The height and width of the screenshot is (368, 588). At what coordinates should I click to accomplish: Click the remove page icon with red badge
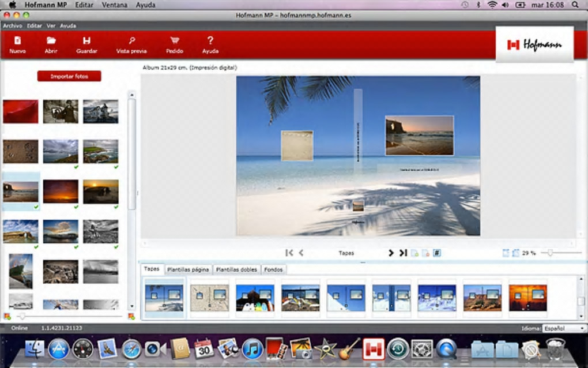[425, 253]
